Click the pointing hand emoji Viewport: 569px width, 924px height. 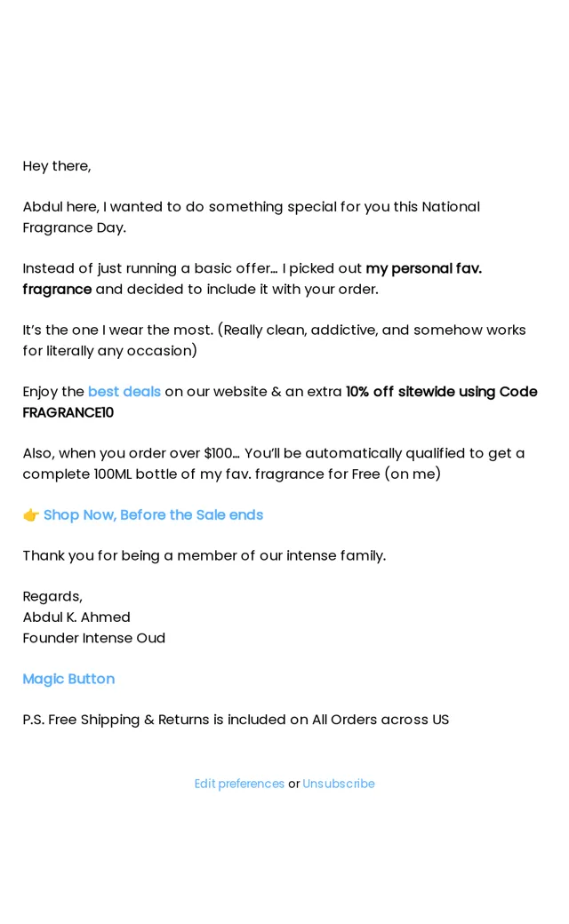[30, 515]
